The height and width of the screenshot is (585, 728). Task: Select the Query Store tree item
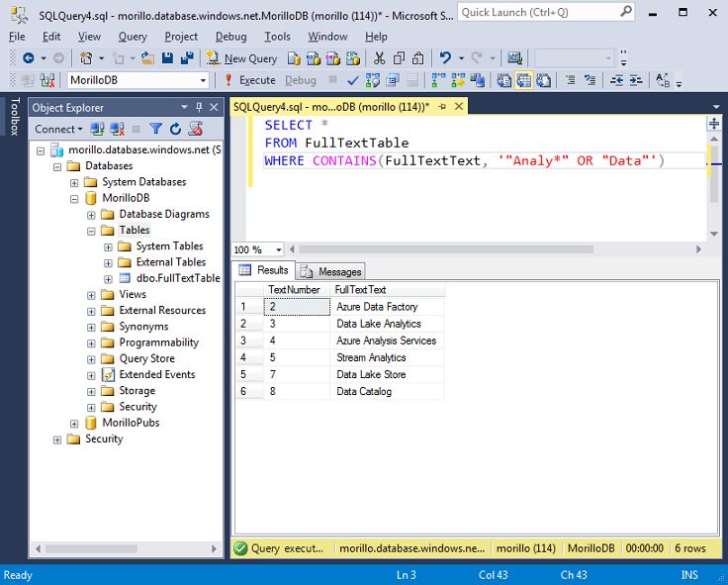pos(146,358)
